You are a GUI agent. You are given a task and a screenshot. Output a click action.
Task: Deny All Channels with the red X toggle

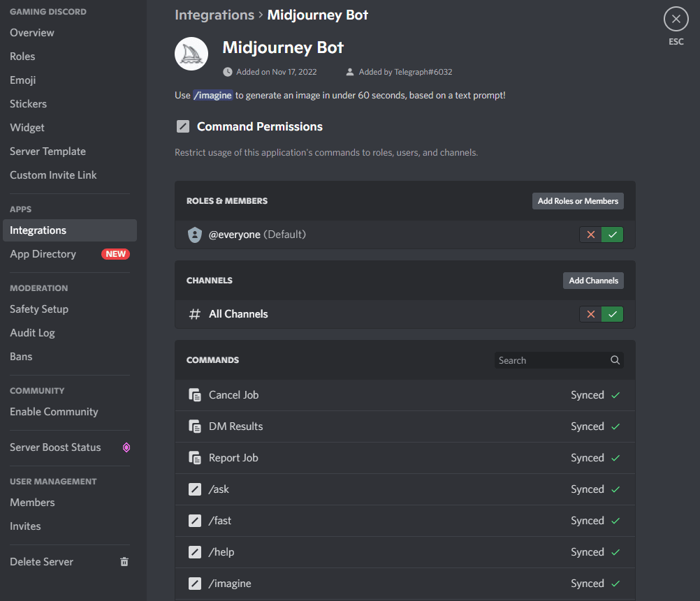point(590,314)
